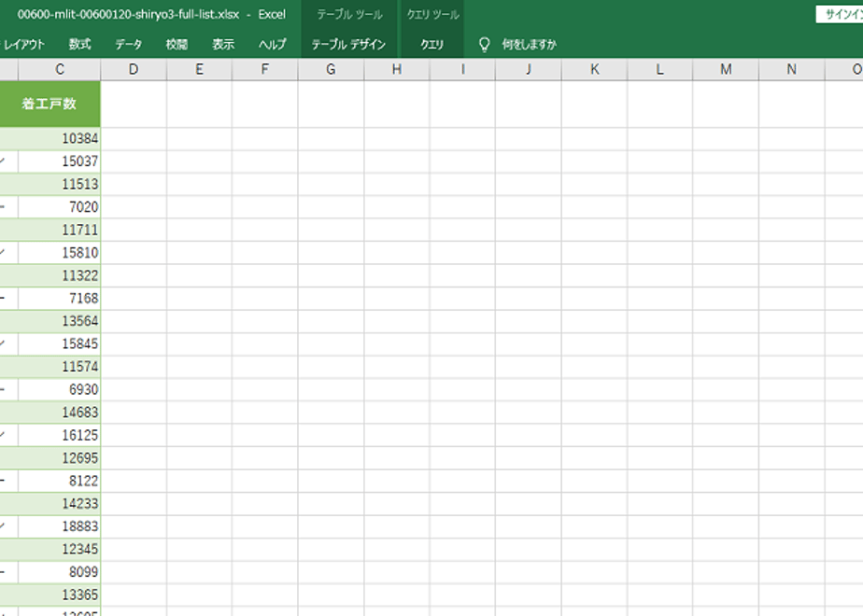This screenshot has width=863, height=616.
Task: Click the サインイン button
Action: (x=840, y=15)
